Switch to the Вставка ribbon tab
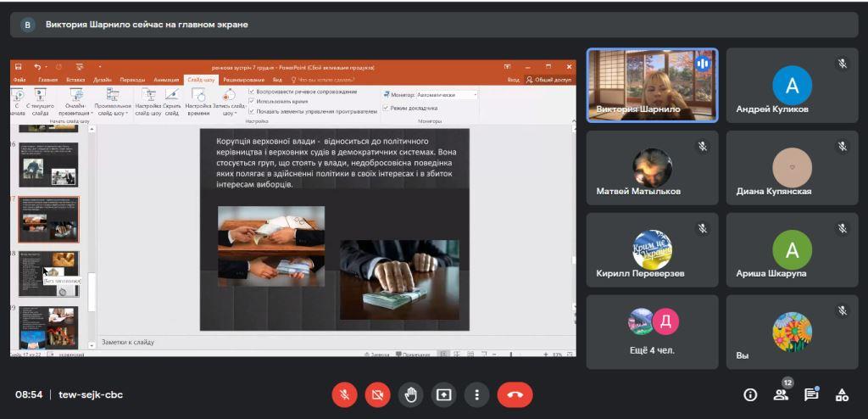The height and width of the screenshot is (419, 868). [75, 80]
